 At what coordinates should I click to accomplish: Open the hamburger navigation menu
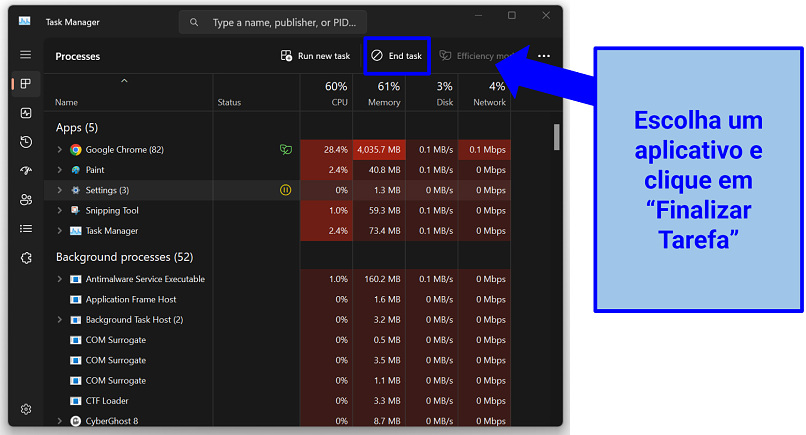click(x=25, y=55)
